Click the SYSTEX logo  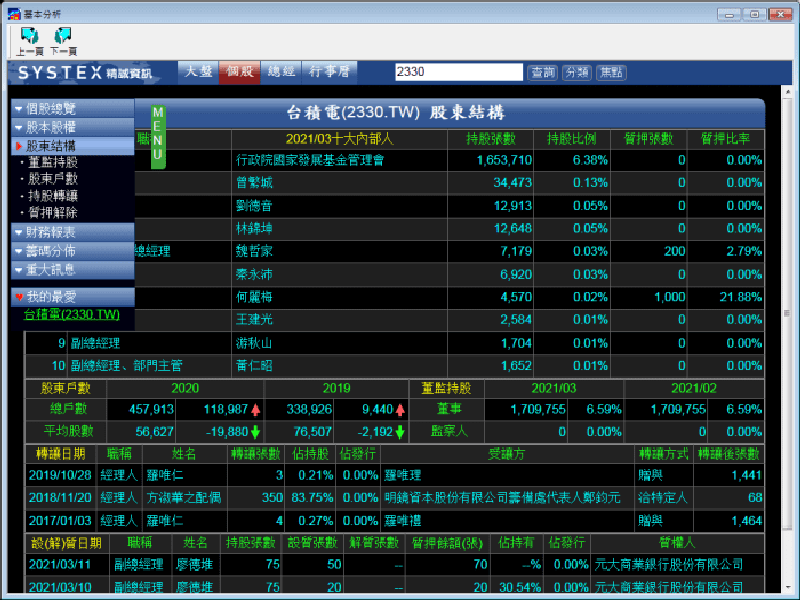[61, 73]
